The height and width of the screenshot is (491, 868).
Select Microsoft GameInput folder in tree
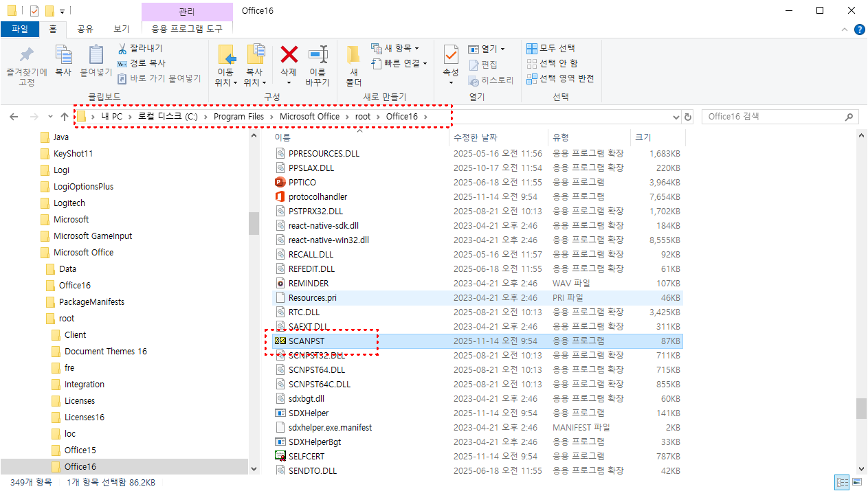93,236
